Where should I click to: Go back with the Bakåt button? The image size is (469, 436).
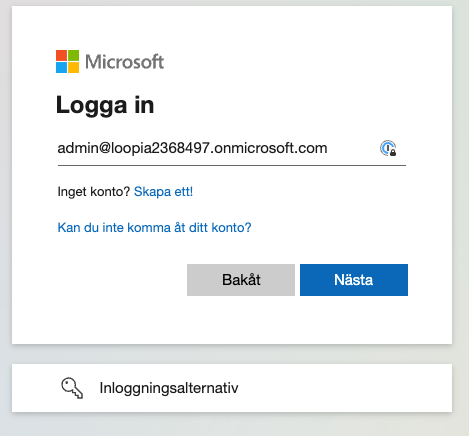tap(241, 280)
